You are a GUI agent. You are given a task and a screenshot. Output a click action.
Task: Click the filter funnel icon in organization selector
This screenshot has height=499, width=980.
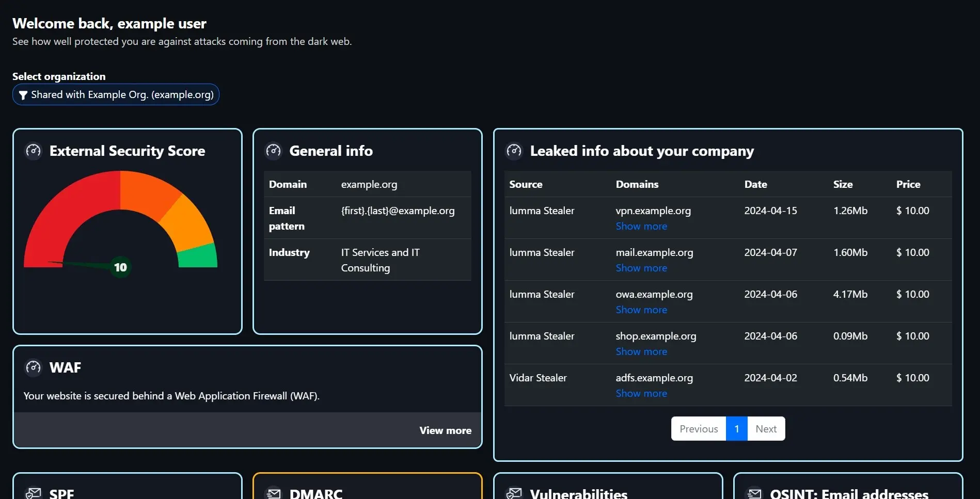(23, 95)
